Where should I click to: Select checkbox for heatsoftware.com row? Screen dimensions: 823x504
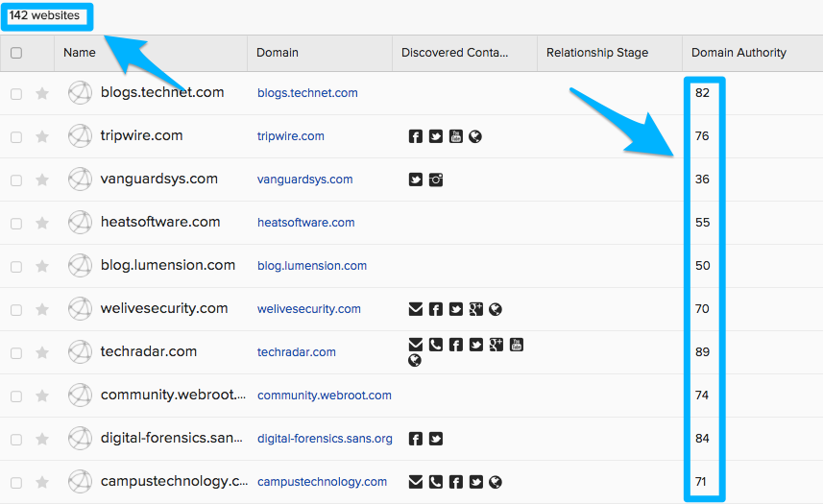(16, 224)
